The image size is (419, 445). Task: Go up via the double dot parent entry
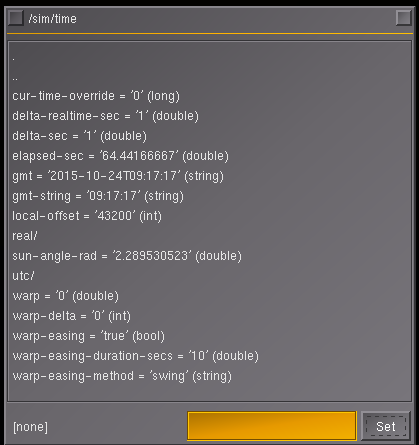pos(15,79)
